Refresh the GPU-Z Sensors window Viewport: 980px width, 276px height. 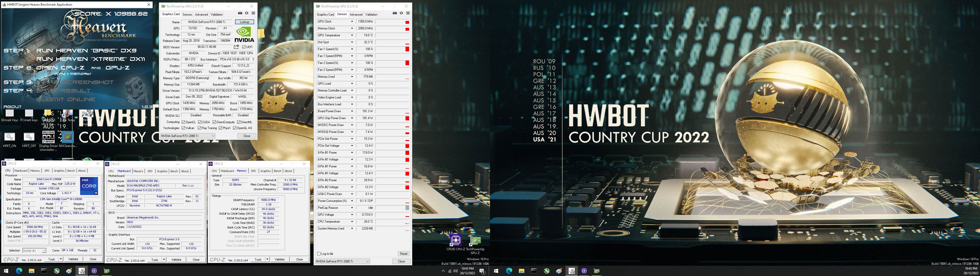tap(401, 13)
